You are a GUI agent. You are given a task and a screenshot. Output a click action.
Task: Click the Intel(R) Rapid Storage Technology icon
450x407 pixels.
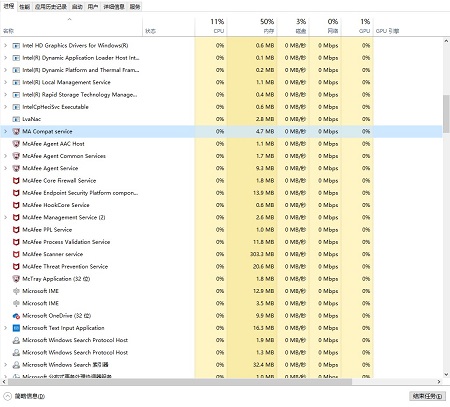click(16, 95)
